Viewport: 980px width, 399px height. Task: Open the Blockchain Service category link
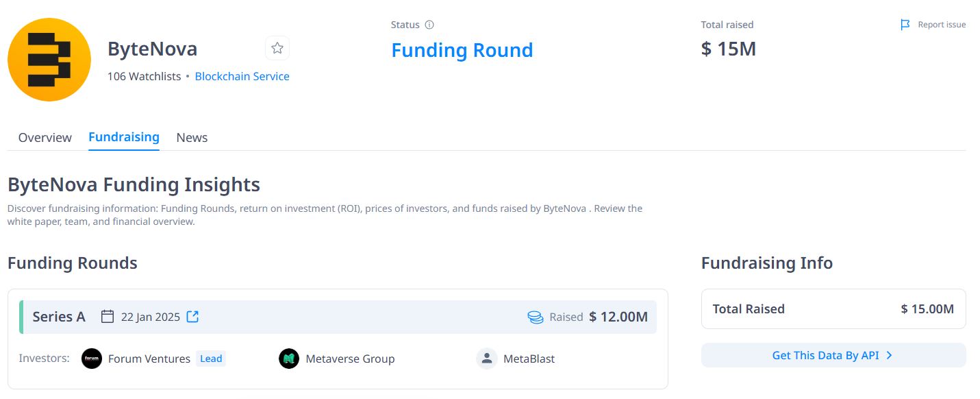242,77
